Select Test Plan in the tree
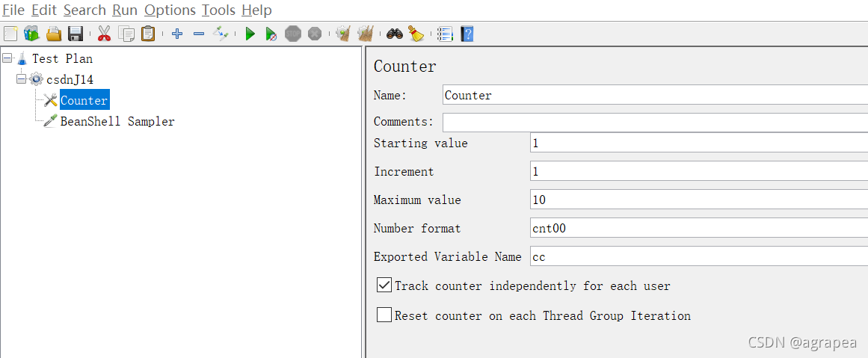This screenshot has width=868, height=358. pos(63,58)
